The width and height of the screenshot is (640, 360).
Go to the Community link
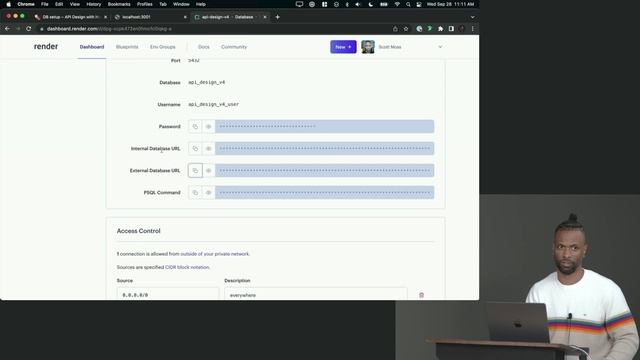point(234,47)
